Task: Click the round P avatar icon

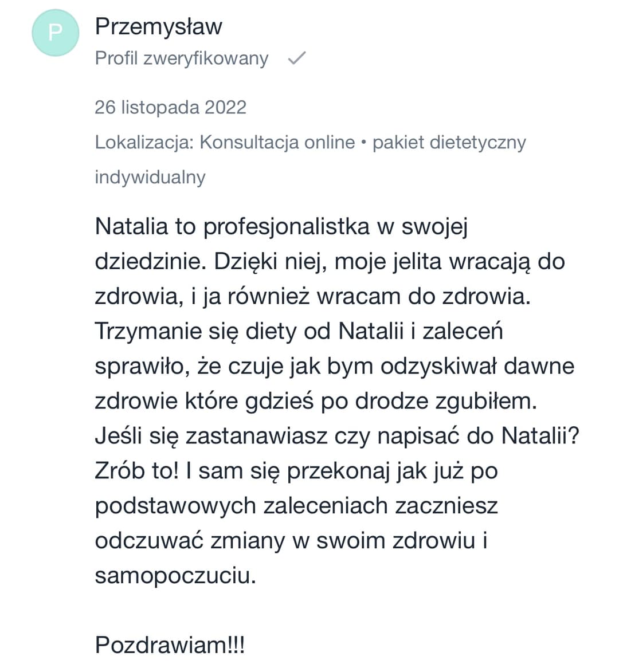Action: (x=55, y=33)
